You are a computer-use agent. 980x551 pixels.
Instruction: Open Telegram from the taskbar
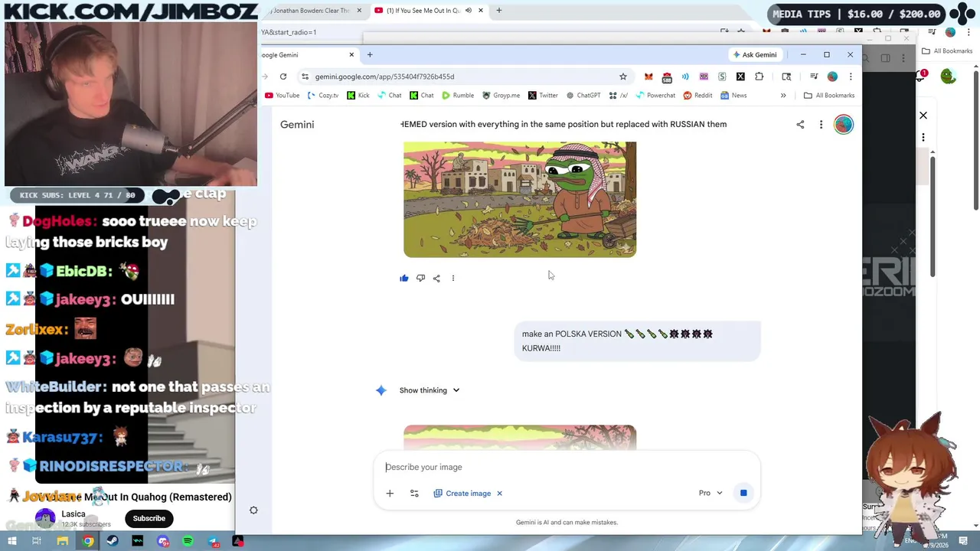coord(213,541)
